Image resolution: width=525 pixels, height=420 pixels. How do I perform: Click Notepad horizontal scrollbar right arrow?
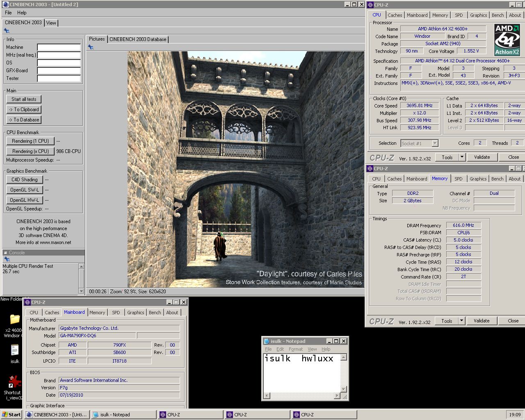[337, 396]
